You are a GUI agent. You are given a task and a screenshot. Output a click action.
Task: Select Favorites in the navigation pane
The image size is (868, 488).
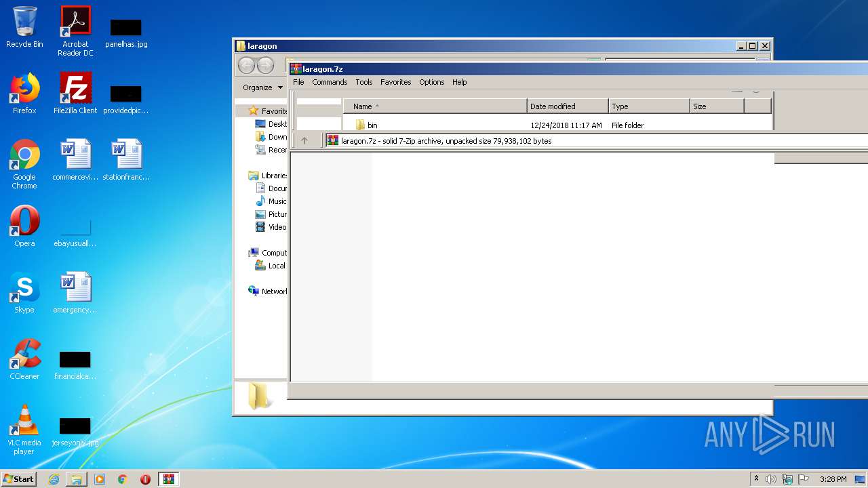268,111
